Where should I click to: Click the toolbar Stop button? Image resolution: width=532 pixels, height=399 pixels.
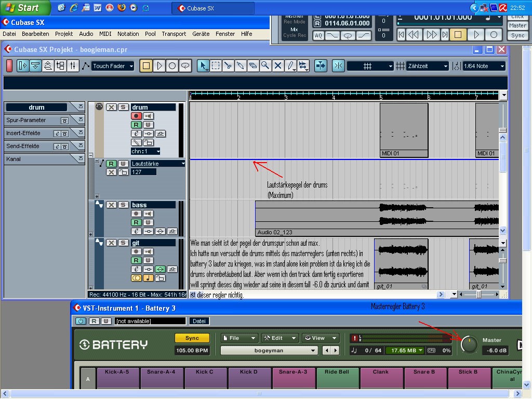pos(146,66)
